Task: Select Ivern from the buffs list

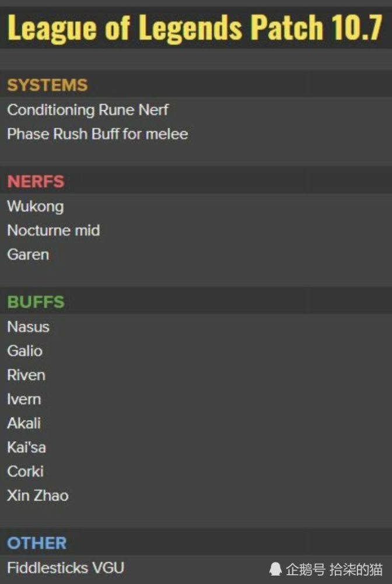Action: click(x=24, y=399)
